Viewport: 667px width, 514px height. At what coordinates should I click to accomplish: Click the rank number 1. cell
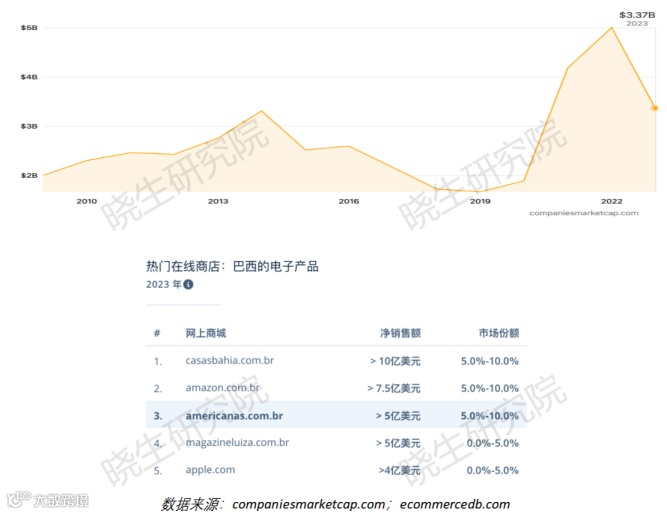pos(158,361)
